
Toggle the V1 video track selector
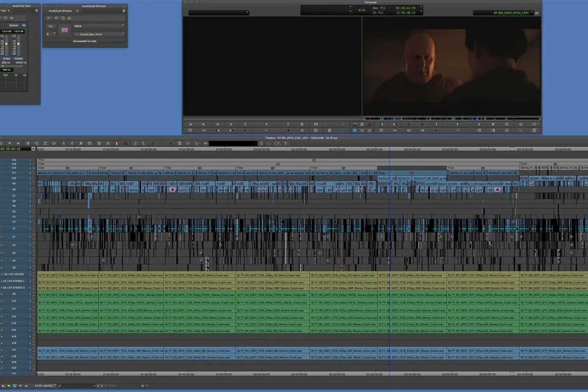click(x=14, y=229)
